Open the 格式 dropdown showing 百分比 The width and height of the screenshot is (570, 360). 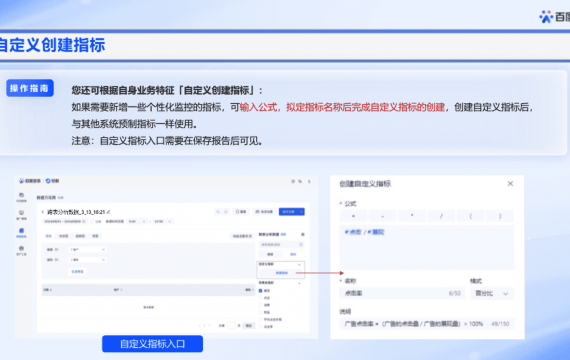(x=492, y=293)
